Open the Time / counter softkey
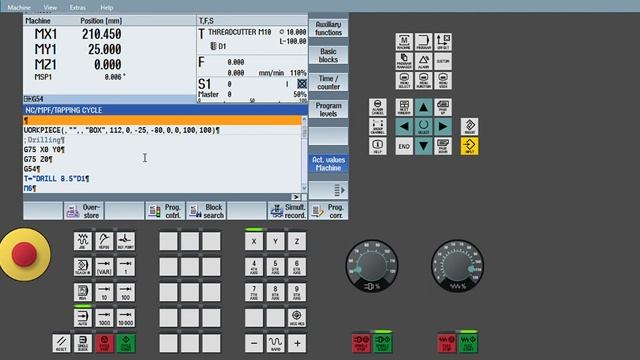Screen dimensions: 640x360 point(328,82)
